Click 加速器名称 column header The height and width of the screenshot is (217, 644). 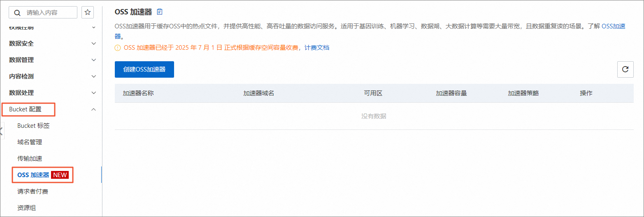tap(138, 93)
